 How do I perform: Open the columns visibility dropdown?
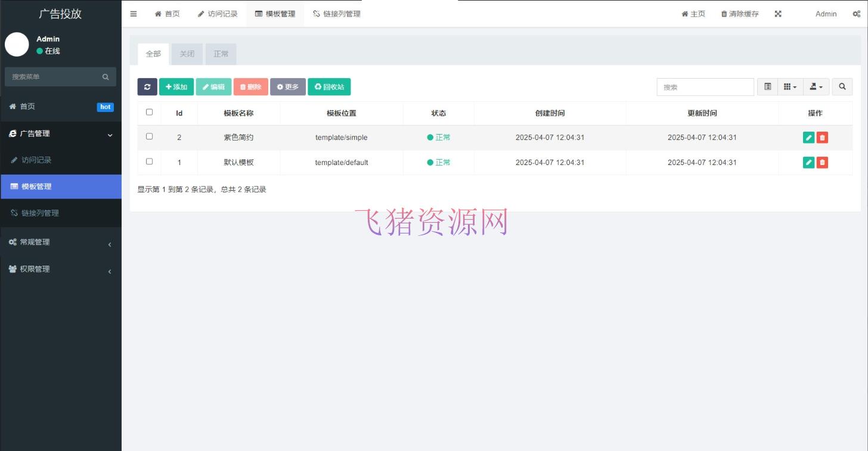(790, 87)
